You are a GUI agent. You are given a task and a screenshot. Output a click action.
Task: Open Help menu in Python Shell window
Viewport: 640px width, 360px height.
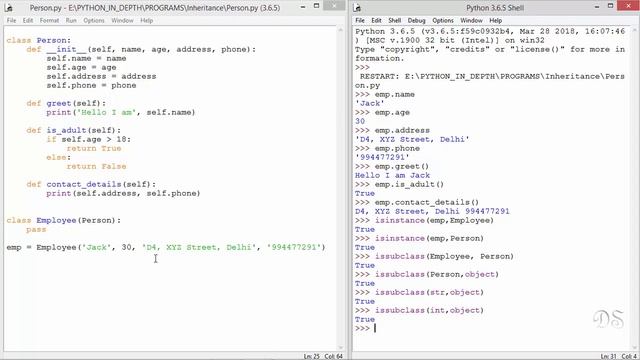(x=496, y=20)
